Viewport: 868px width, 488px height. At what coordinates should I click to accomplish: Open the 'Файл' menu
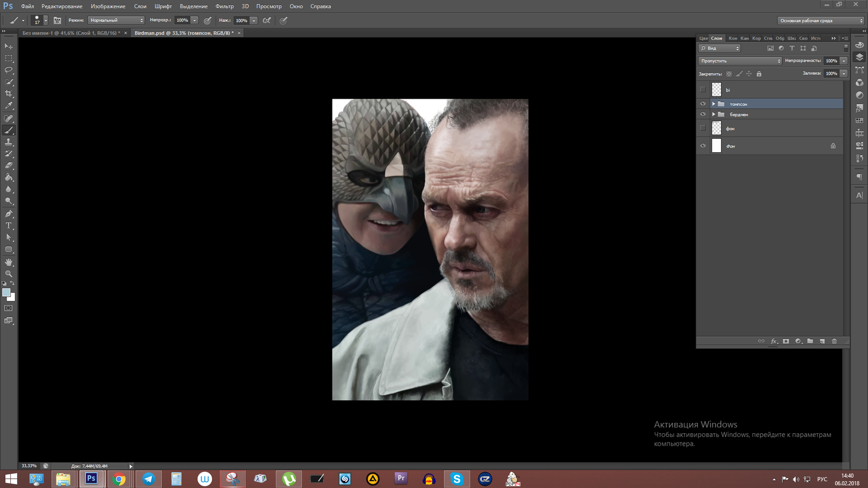pos(27,7)
